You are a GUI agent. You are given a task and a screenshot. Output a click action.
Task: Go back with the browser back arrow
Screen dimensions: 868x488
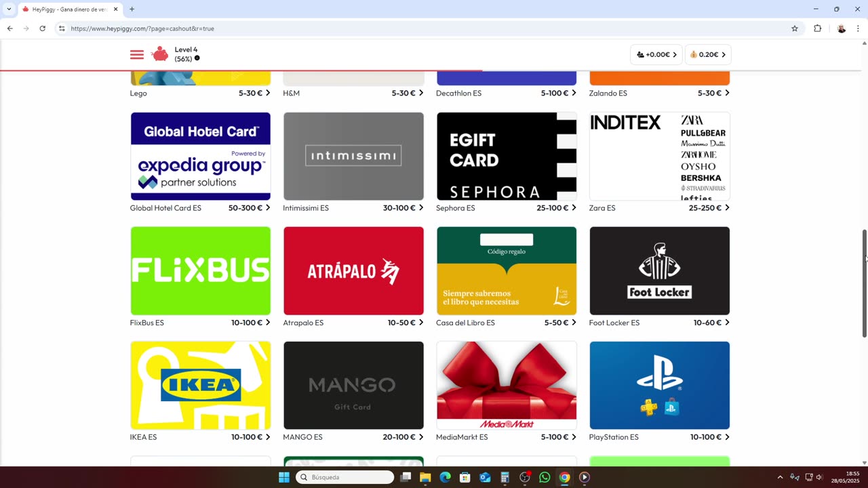coord(9,28)
